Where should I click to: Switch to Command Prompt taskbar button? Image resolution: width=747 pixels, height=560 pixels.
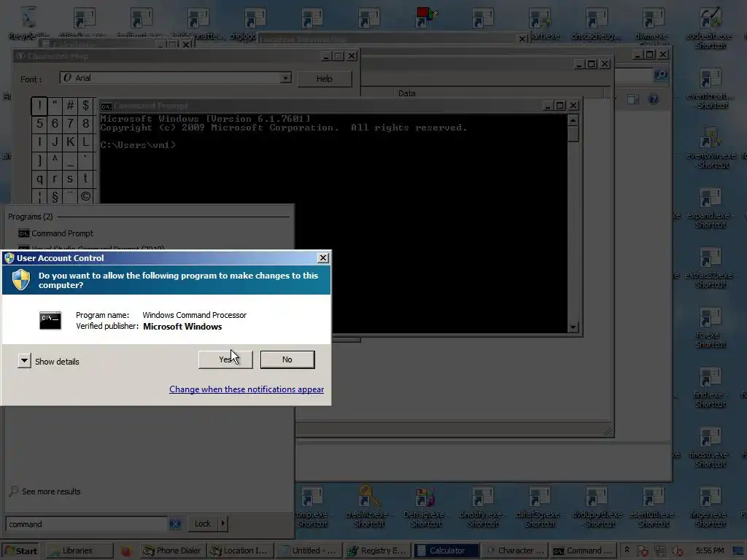click(584, 551)
